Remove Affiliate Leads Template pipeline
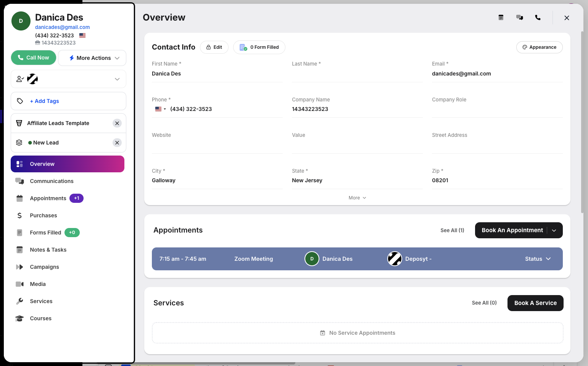 tap(117, 123)
